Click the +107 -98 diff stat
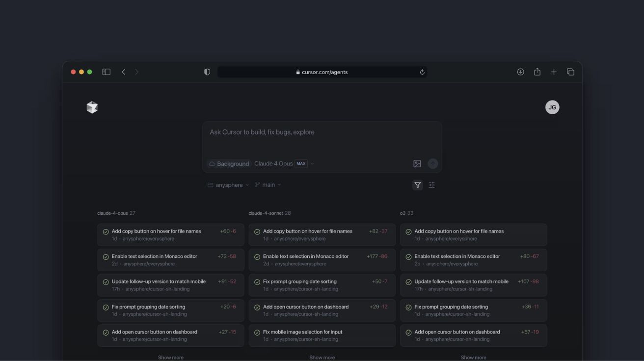 pos(528,282)
